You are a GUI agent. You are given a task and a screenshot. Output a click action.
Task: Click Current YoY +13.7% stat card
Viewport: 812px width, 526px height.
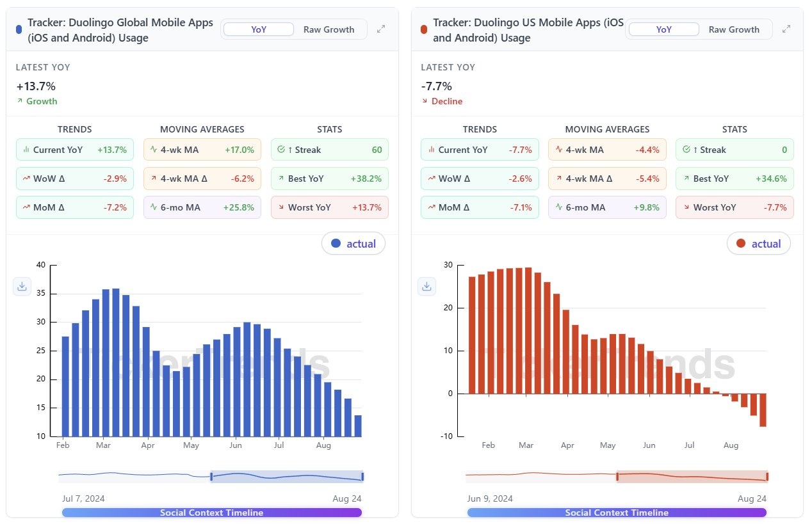tap(75, 150)
